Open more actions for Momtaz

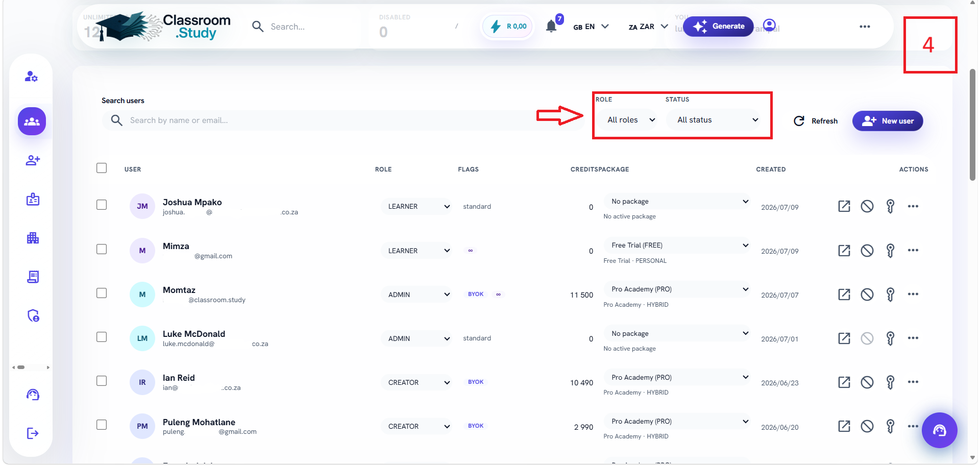913,294
